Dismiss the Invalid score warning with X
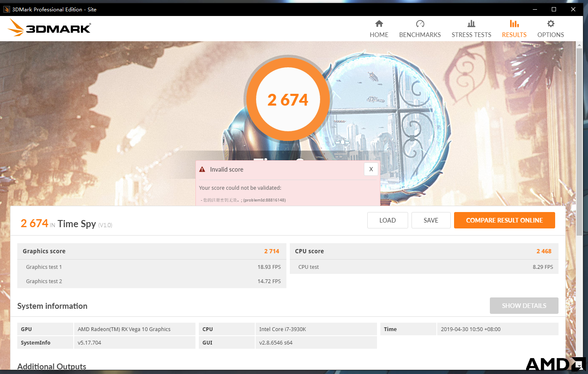 371,169
